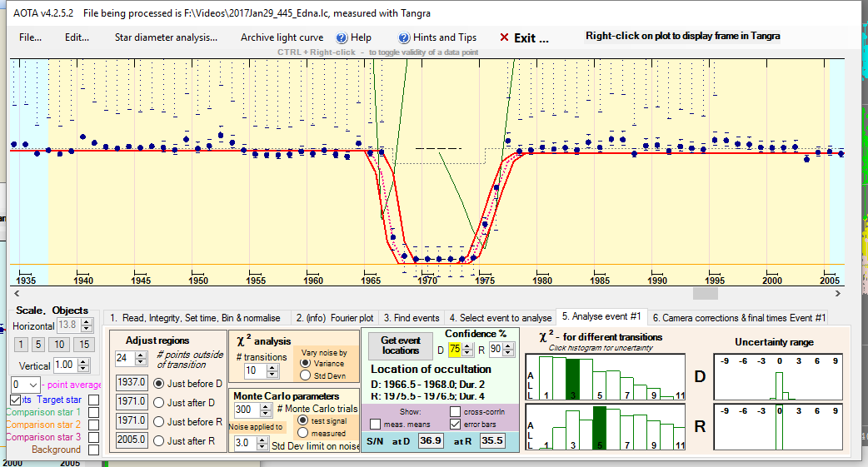Screen dimensions: 868x467
Task: Click the red X Exit icon
Action: [x=504, y=37]
